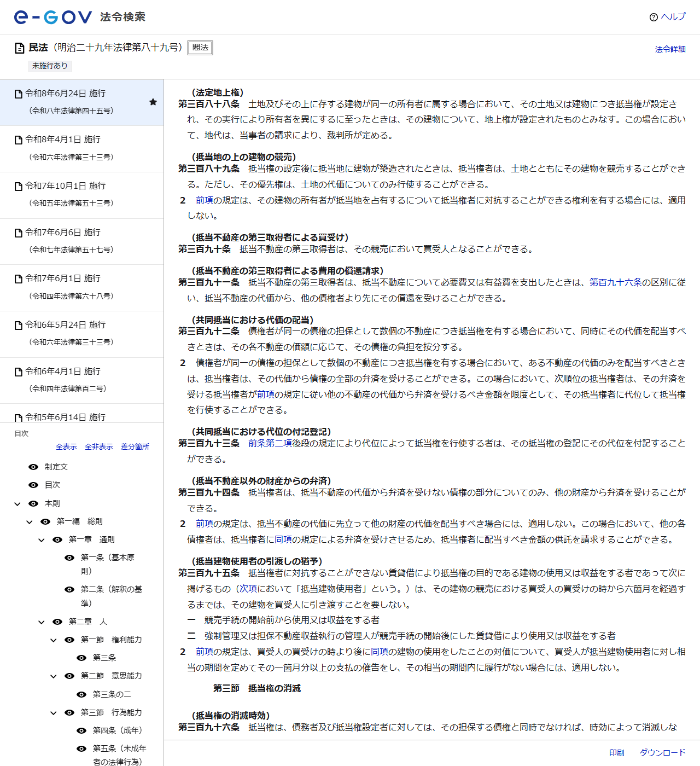Viewport: 700px width, 766px height.
Task: Open 法令詳細 link
Action: pos(670,49)
